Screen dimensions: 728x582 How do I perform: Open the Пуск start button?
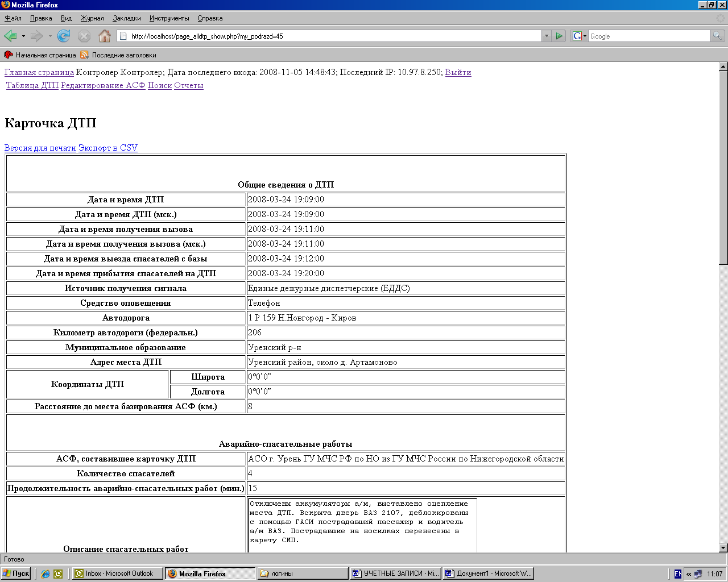pyautogui.click(x=16, y=574)
